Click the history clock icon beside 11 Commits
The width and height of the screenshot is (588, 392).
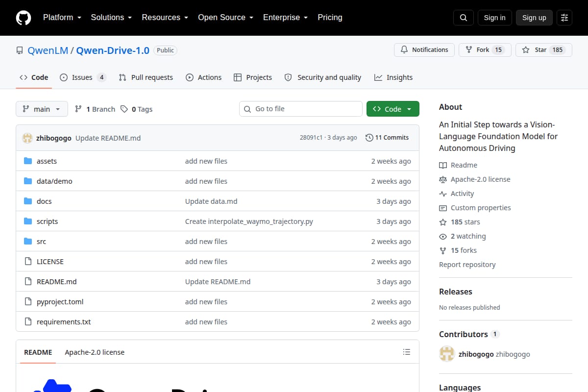coord(369,138)
